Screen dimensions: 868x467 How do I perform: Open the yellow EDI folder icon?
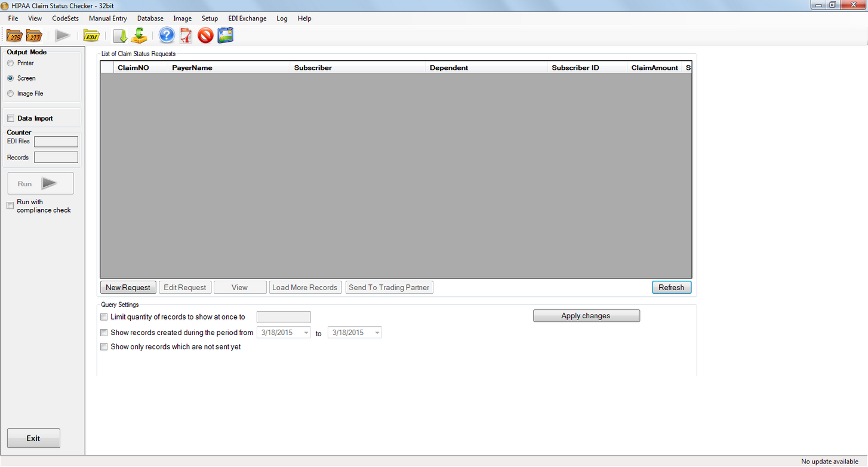(91, 36)
